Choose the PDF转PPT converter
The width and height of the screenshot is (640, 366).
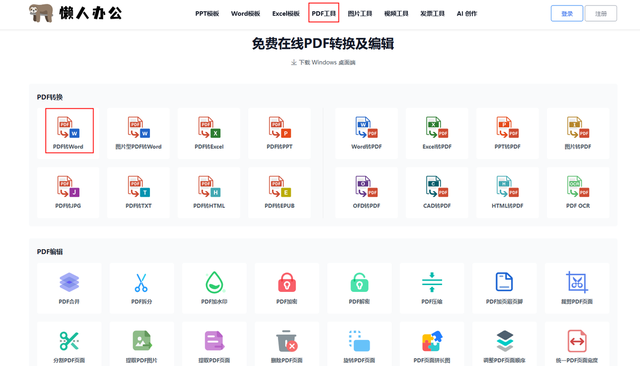280,133
